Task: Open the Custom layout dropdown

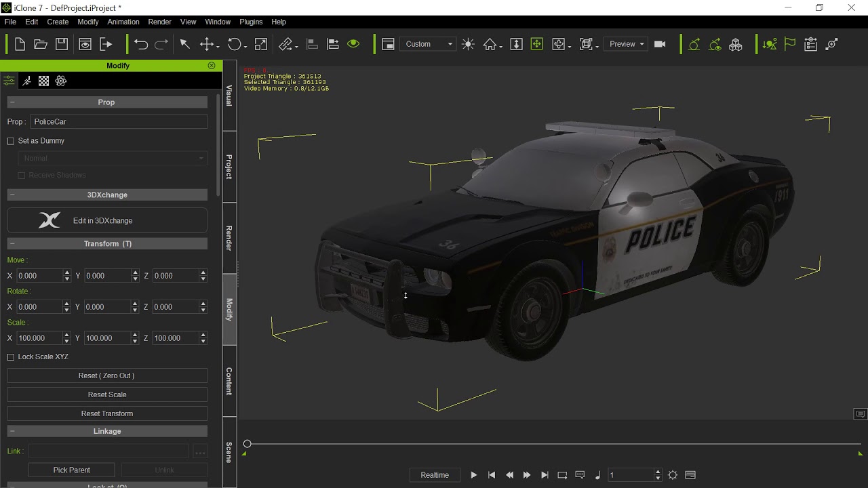Action: pos(428,44)
